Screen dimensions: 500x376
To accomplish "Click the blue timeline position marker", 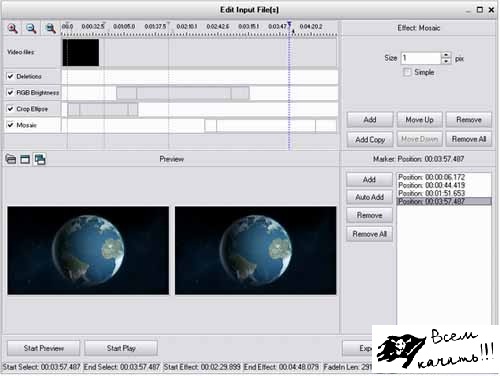I will (x=289, y=24).
